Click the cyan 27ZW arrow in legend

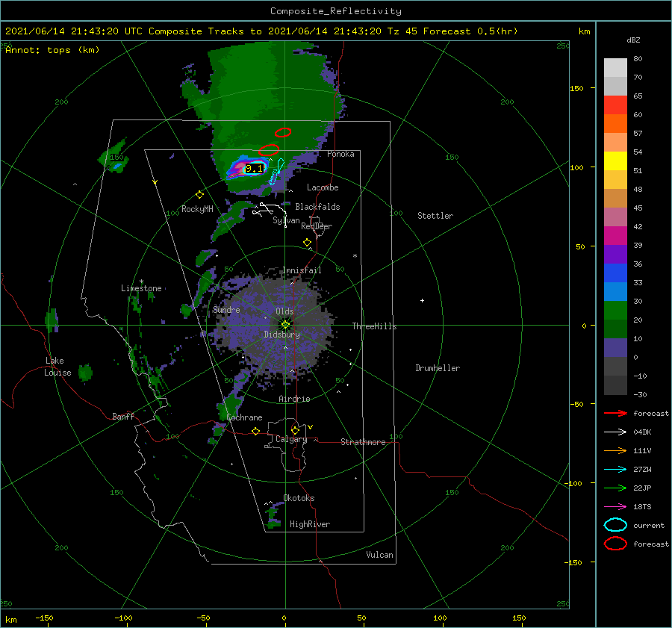(x=615, y=470)
